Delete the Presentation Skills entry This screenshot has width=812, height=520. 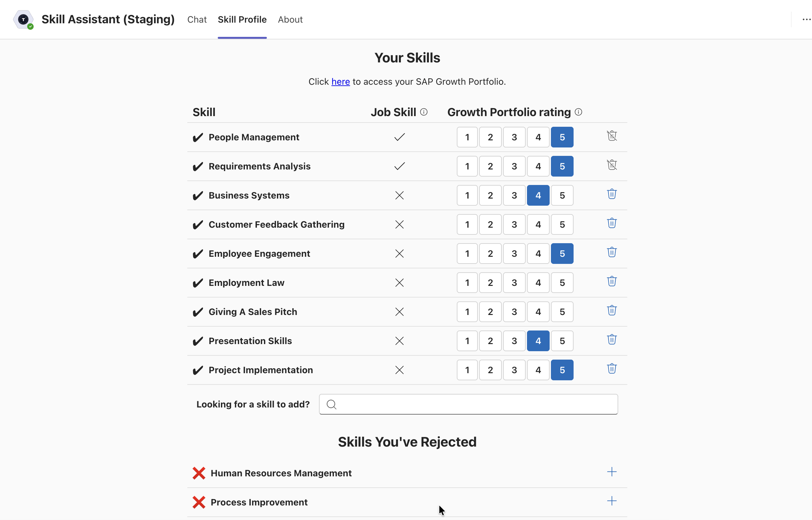(612, 340)
